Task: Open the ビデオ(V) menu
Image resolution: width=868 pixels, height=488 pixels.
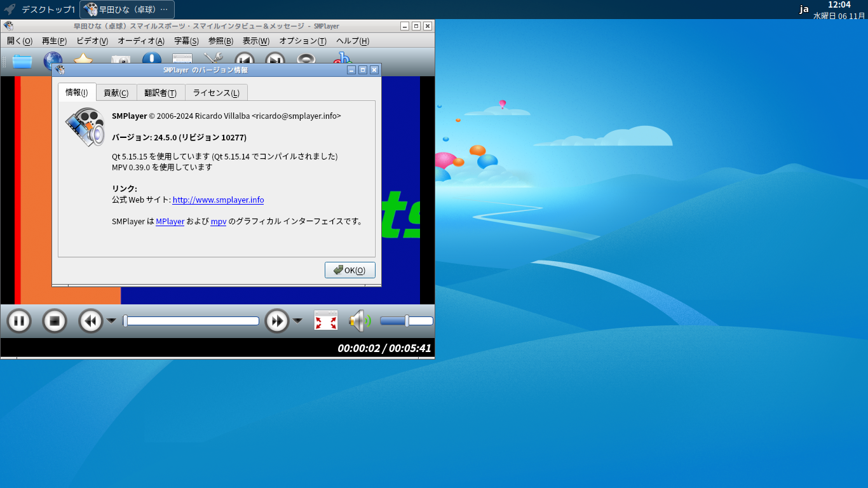Action: 92,41
